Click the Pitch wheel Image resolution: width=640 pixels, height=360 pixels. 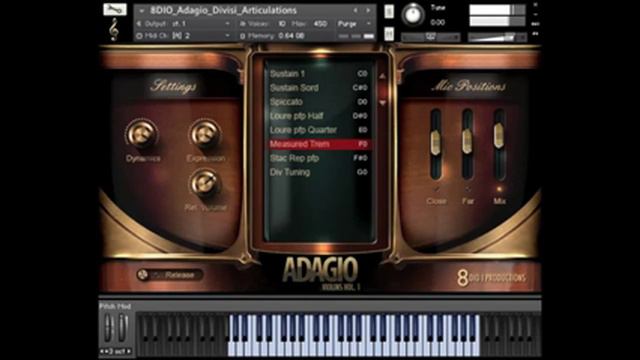point(108,327)
